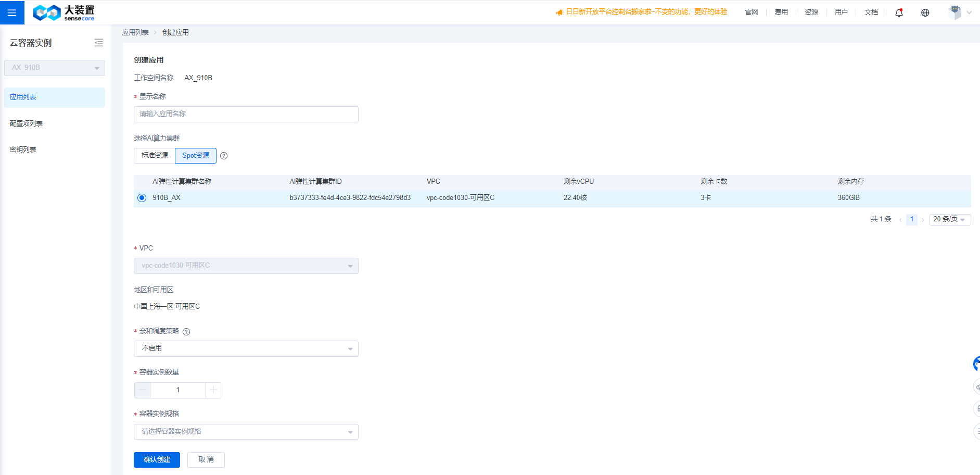The width and height of the screenshot is (980, 475).
Task: Open the language globe selector
Action: pyautogui.click(x=925, y=12)
